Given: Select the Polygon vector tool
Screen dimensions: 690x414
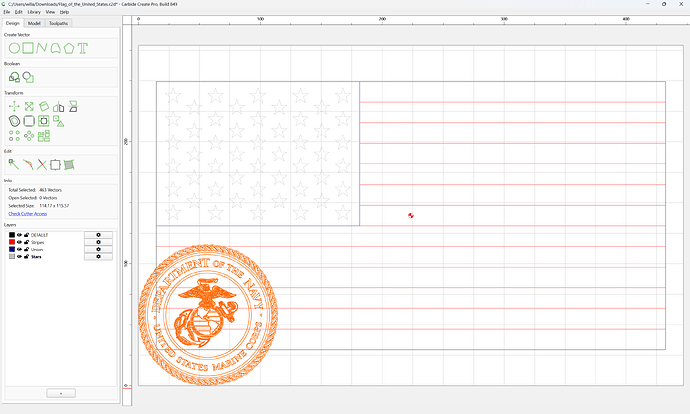Looking at the screenshot, I should (69, 48).
